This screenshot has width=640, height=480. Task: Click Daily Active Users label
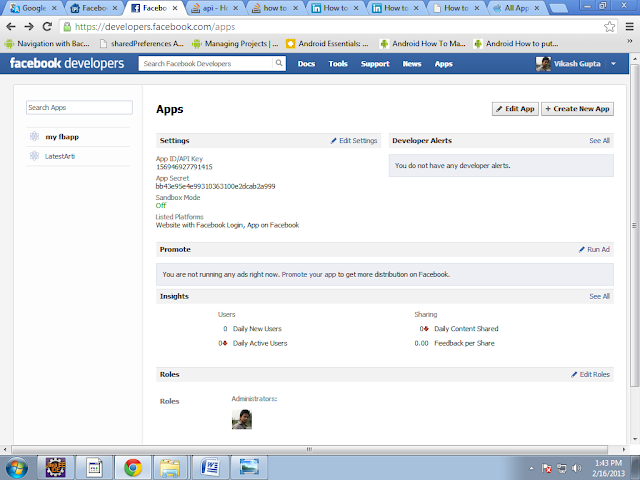click(260, 343)
